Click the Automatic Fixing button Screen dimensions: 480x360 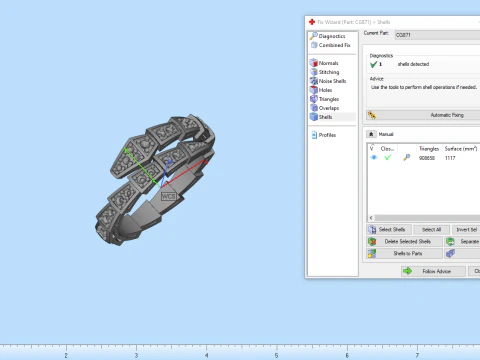[x=423, y=115]
